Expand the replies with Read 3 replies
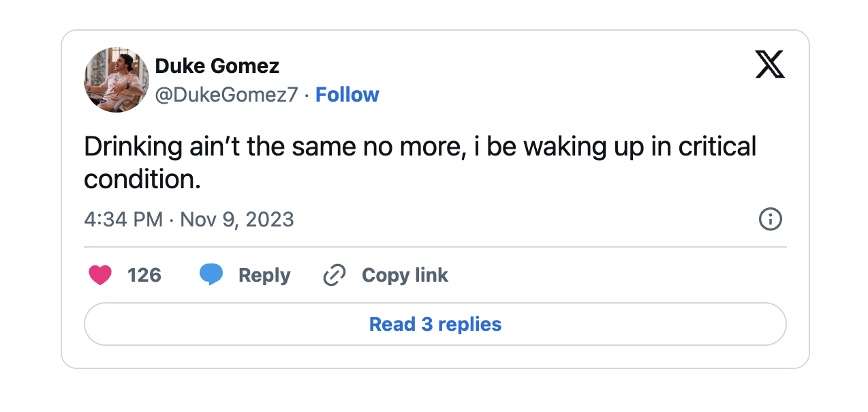Screen dimensions: 868x412 435,324
